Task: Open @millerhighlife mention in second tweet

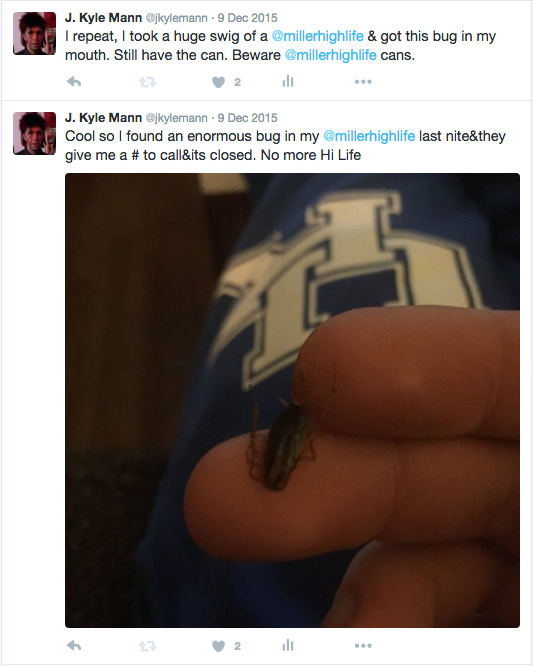Action: coord(369,136)
